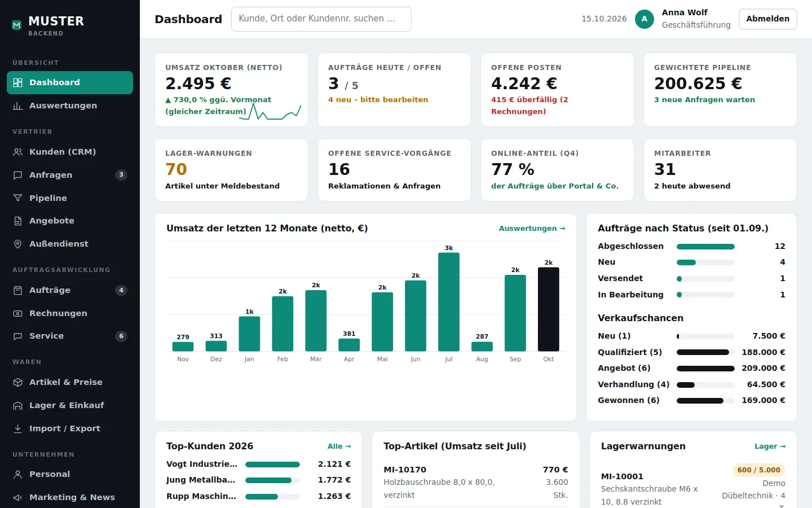The height and width of the screenshot is (508, 812).
Task: Select the black Okt bar in chart
Action: tap(549, 309)
